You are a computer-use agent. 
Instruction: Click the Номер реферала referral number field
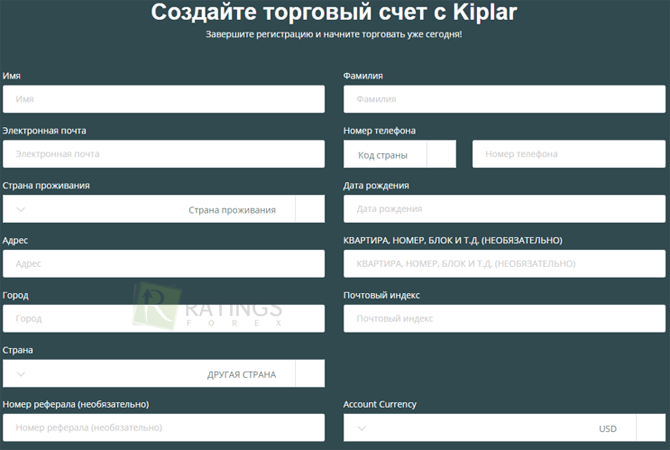pyautogui.click(x=164, y=427)
